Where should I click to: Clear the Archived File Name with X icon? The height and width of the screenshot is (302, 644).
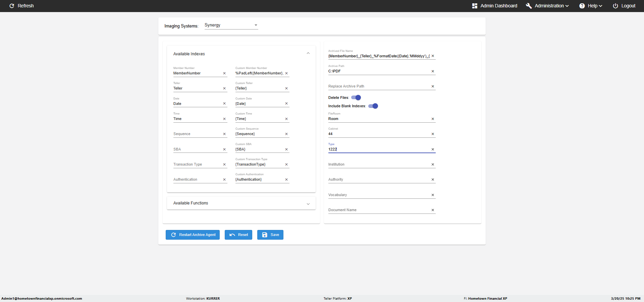point(433,56)
